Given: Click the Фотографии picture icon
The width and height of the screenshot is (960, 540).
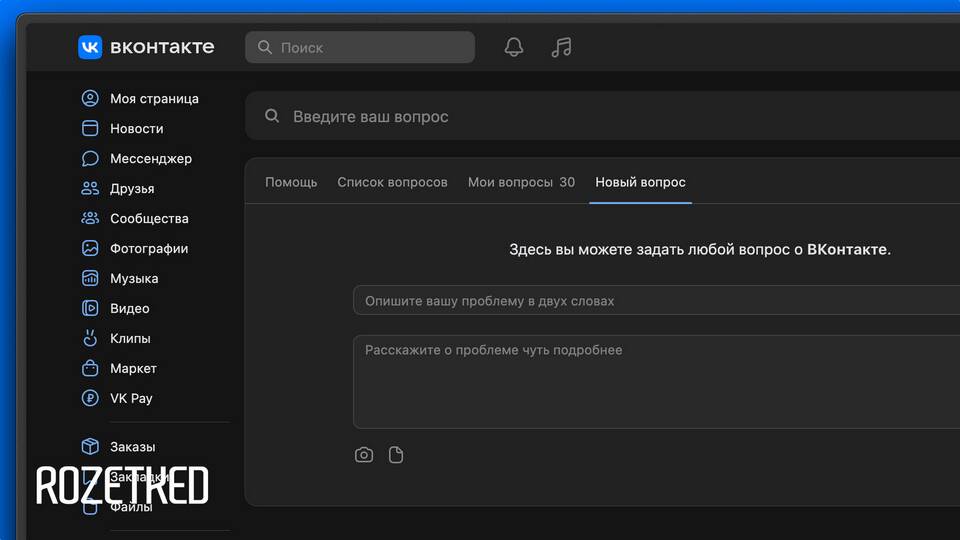Looking at the screenshot, I should (x=90, y=248).
